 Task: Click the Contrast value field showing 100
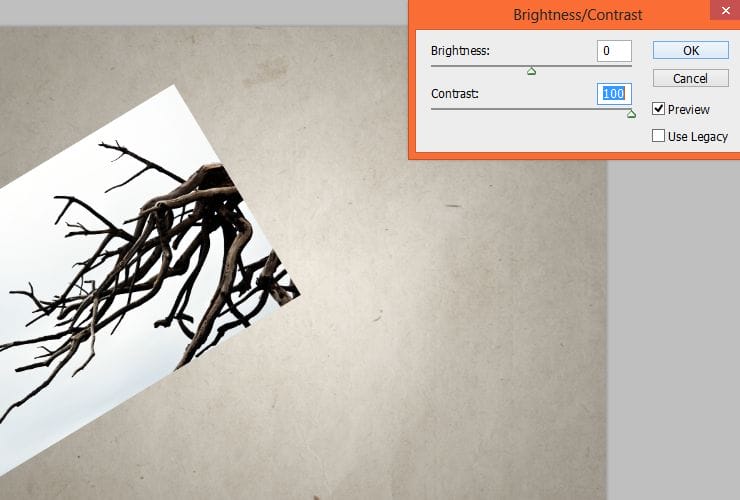(614, 94)
